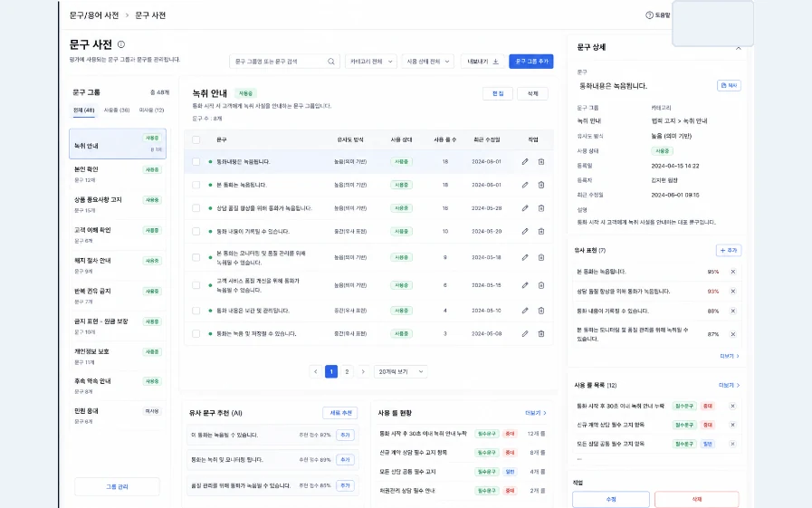The height and width of the screenshot is (508, 812).
Task: Check the row dated 2024-06-01 with 18 rules, first
Action: point(196,162)
